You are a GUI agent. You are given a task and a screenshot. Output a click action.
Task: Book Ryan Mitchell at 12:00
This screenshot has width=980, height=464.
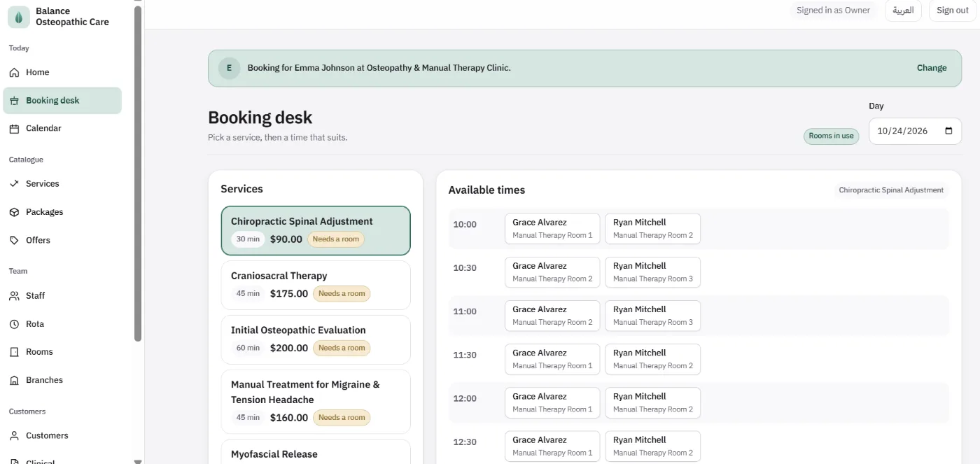[x=652, y=402]
